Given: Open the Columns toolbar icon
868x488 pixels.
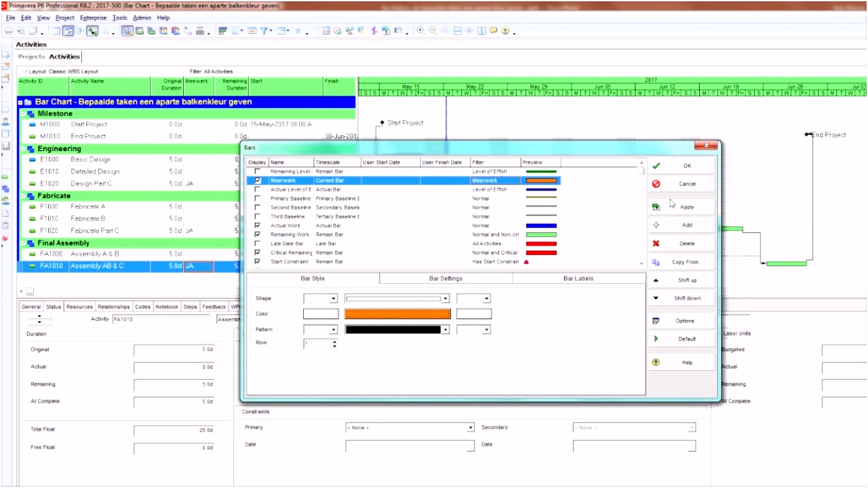Looking at the screenshot, I should 235,31.
